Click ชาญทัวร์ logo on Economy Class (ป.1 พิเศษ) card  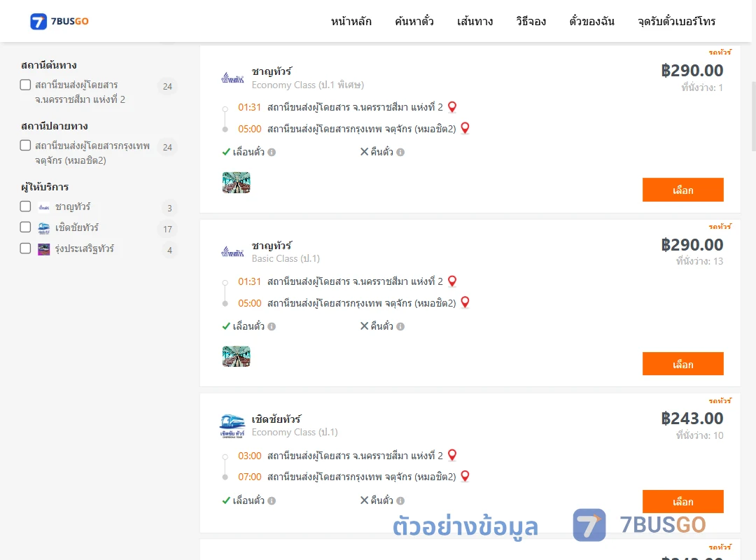(232, 78)
